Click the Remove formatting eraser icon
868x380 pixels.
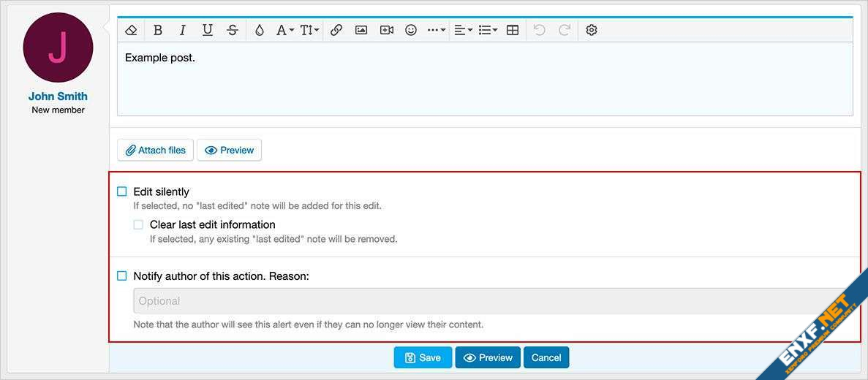click(132, 30)
